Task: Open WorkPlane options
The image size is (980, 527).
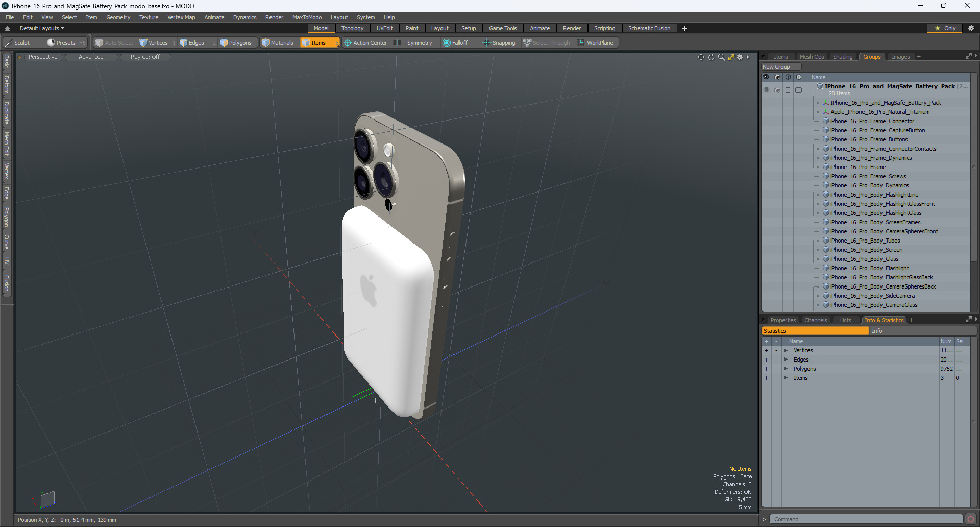Action: pos(596,43)
